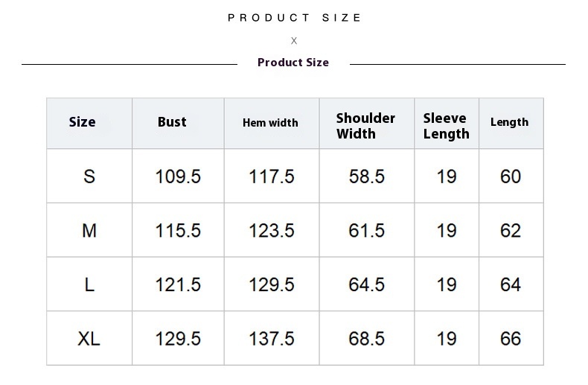Select hem width value 123.5
Screen dimensions: 588x385
click(x=272, y=231)
